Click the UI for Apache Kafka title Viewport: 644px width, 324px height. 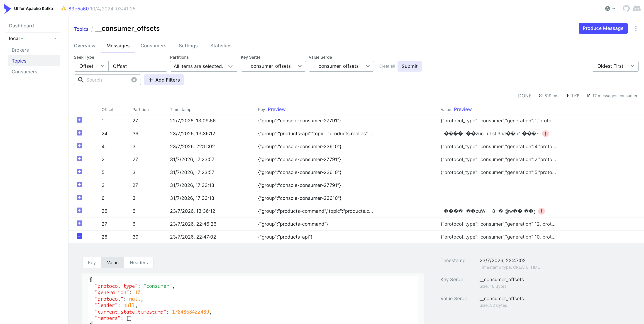pyautogui.click(x=34, y=8)
